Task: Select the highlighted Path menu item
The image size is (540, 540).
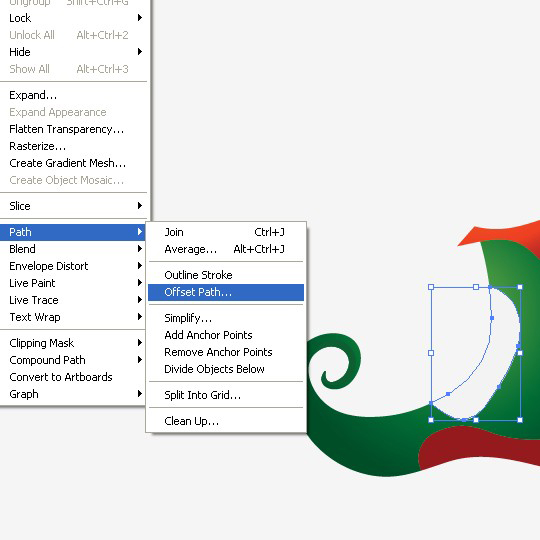Action: 73,232
